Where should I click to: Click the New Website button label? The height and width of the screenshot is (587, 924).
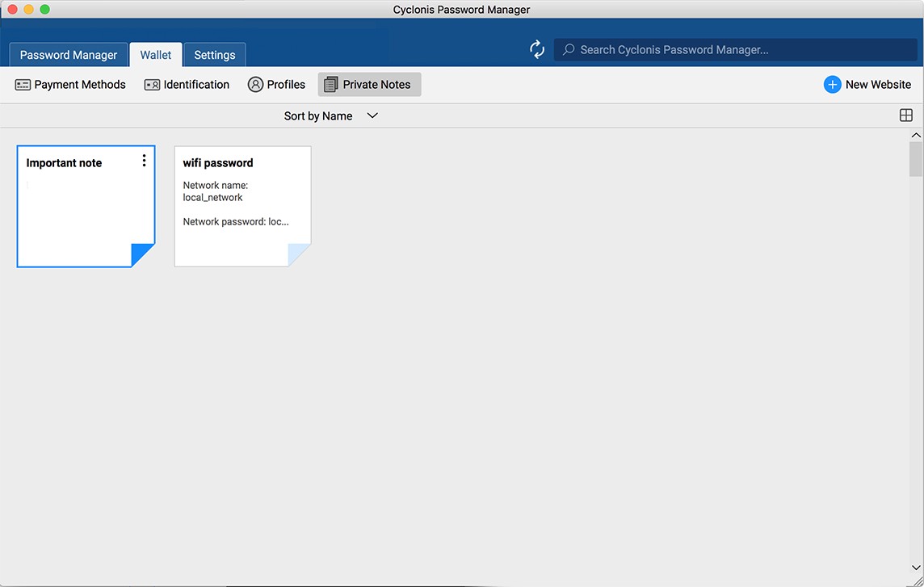pos(878,85)
